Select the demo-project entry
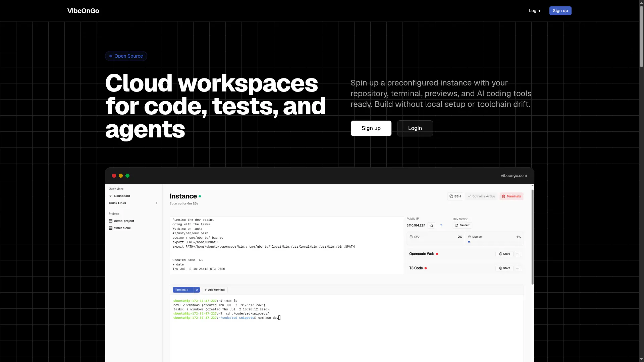This screenshot has width=644, height=362. point(124,221)
